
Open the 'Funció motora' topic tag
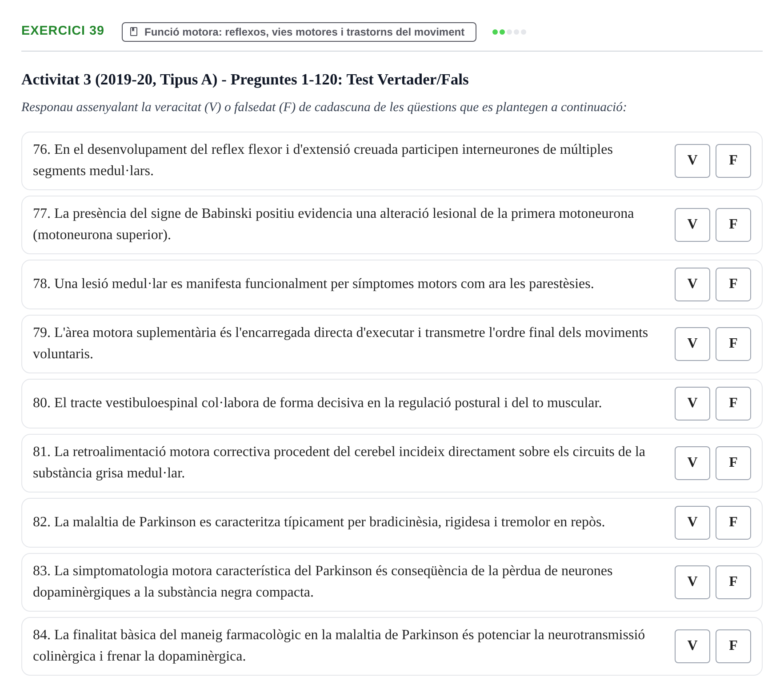299,32
